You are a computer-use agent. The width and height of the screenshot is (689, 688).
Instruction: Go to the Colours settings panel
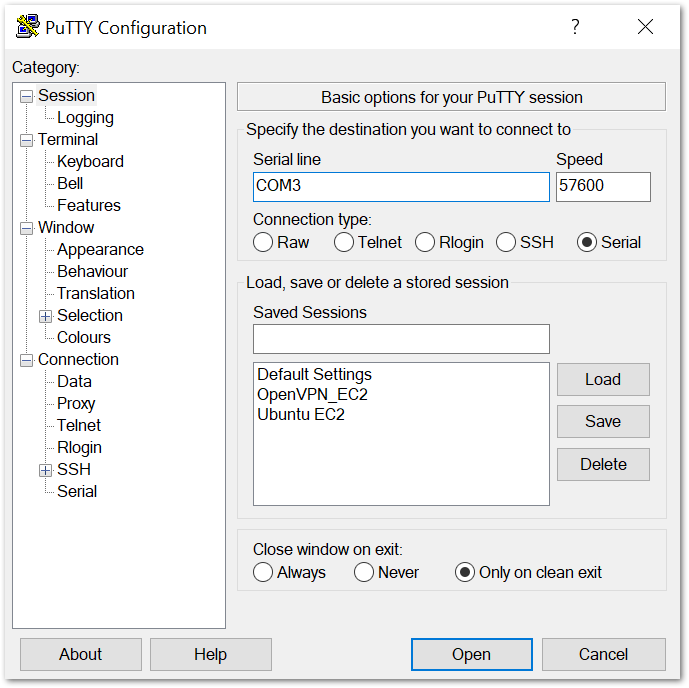click(x=83, y=338)
